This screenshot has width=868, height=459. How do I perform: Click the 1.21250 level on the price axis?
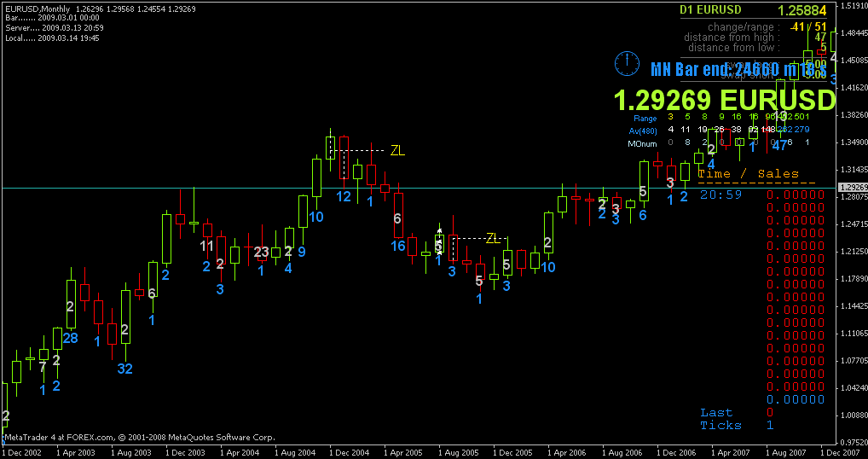[854, 252]
